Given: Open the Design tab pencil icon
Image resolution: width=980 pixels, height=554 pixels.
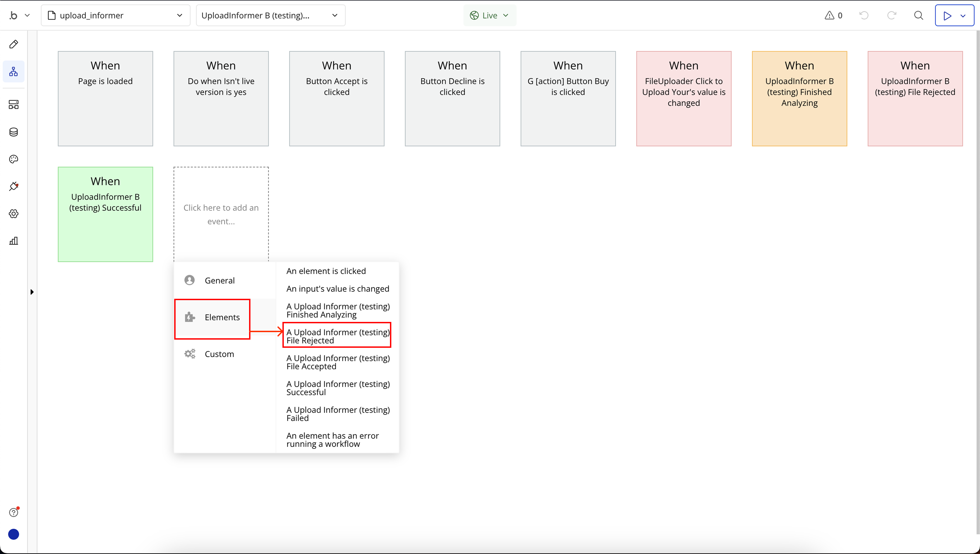Looking at the screenshot, I should [14, 44].
